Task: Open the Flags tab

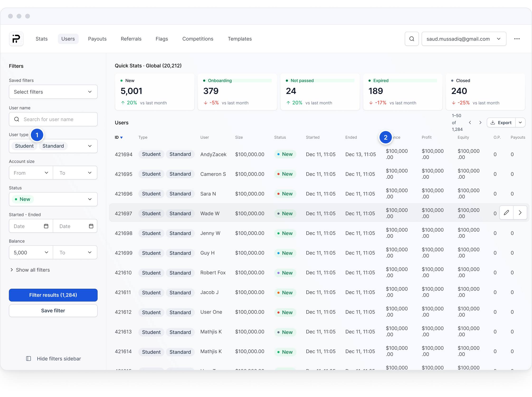Action: [161, 39]
